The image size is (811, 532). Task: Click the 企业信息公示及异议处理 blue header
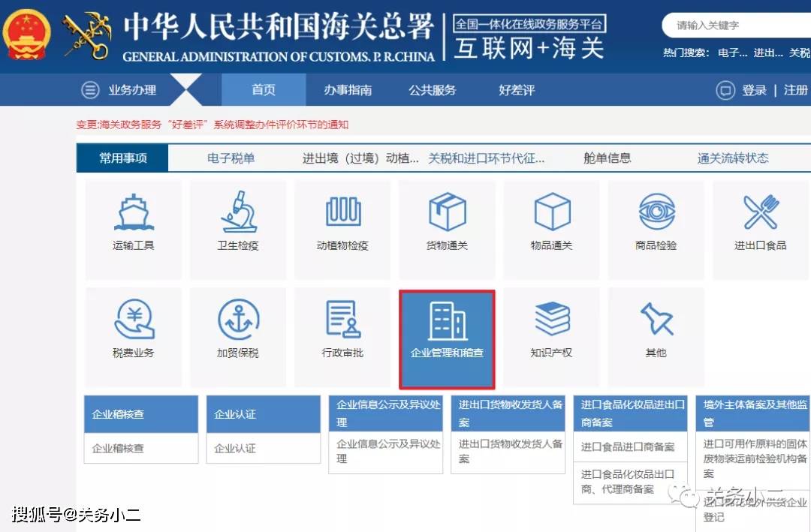pyautogui.click(x=386, y=413)
